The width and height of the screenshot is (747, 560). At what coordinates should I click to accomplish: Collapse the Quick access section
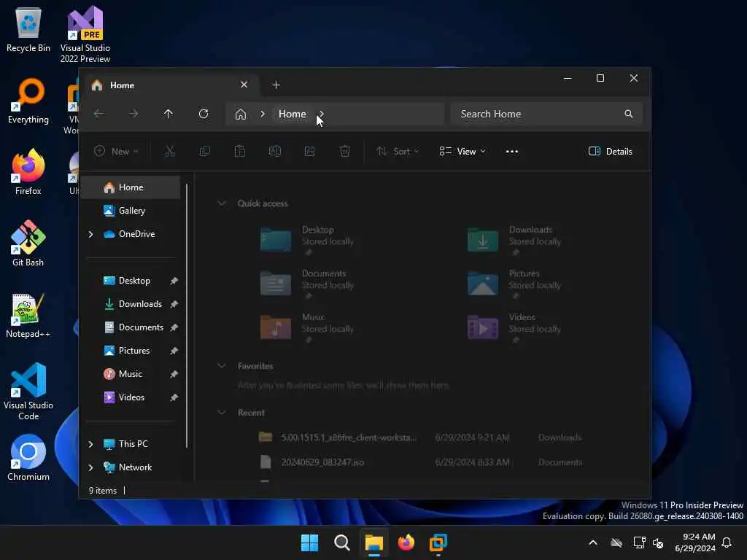tap(222, 203)
